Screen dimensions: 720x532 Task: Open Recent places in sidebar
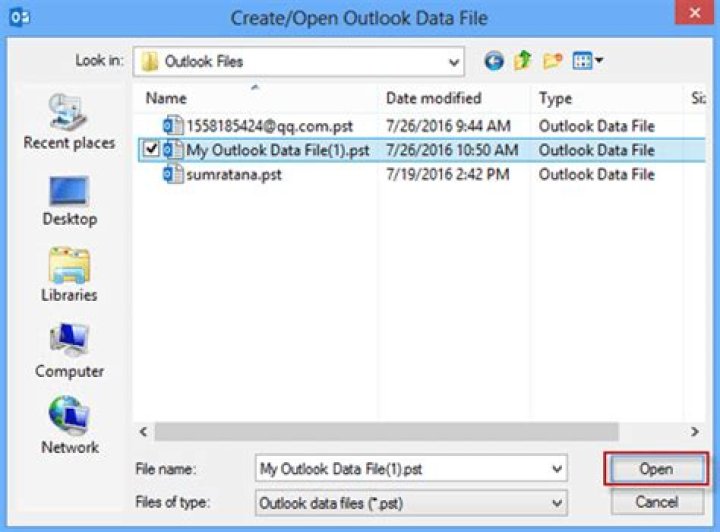(69, 123)
